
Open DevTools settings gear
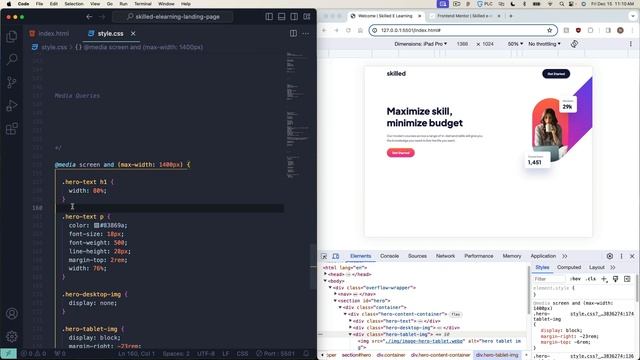(609, 256)
